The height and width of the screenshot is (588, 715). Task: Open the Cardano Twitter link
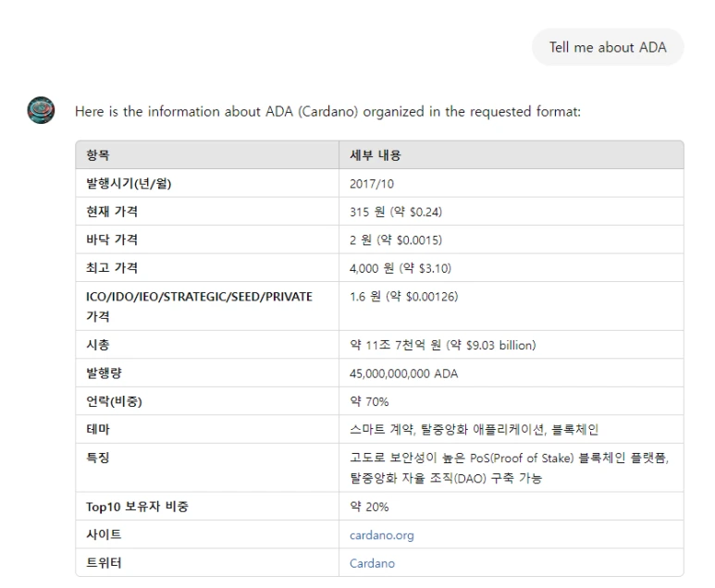click(x=372, y=563)
